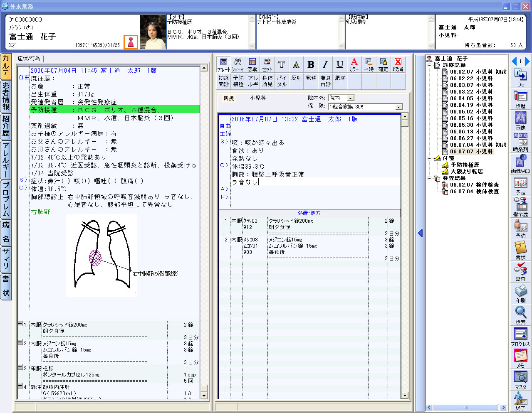Open the シェーマ schema drawing tool
The image size is (532, 413).
(238, 65)
